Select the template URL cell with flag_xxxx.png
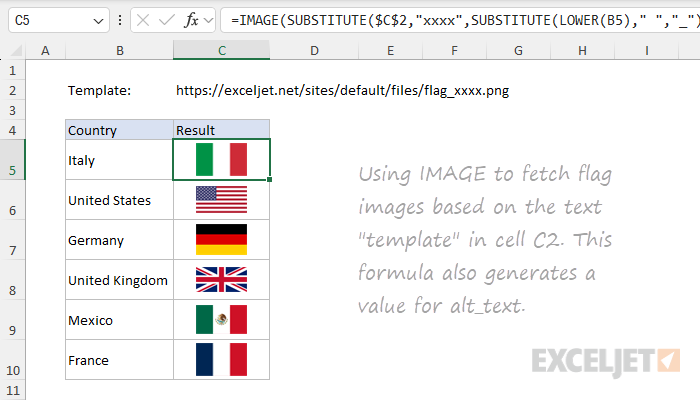700x400 pixels. click(x=342, y=91)
